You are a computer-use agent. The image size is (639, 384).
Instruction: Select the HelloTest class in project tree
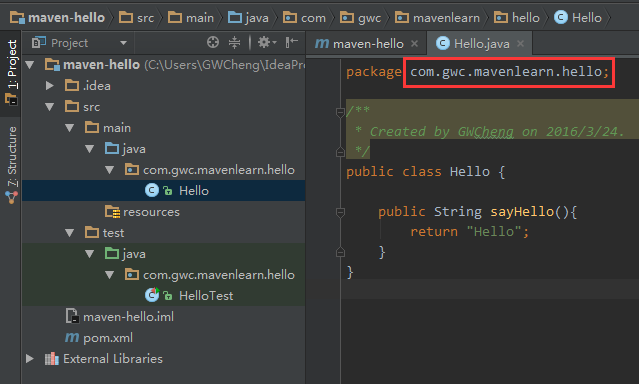[163, 296]
